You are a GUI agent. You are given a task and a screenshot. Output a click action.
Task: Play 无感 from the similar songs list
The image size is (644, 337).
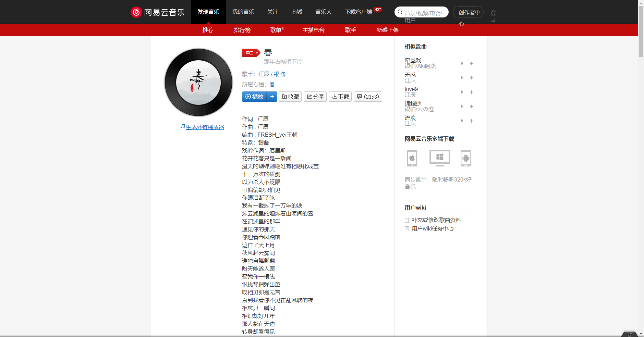pos(462,77)
